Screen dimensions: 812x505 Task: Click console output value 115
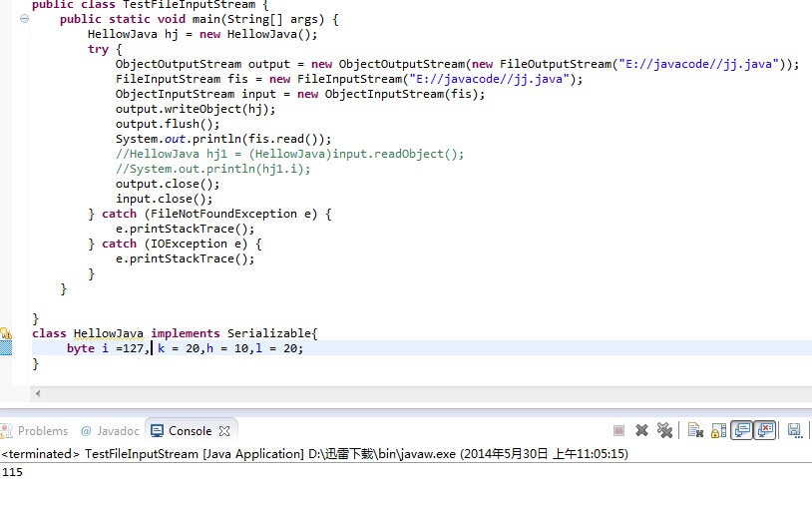[12, 472]
